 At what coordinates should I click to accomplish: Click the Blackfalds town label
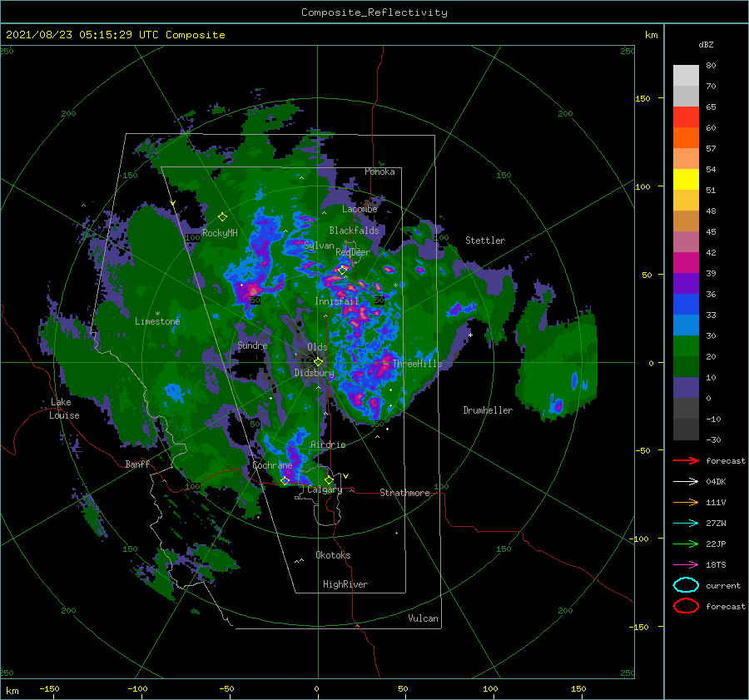354,231
